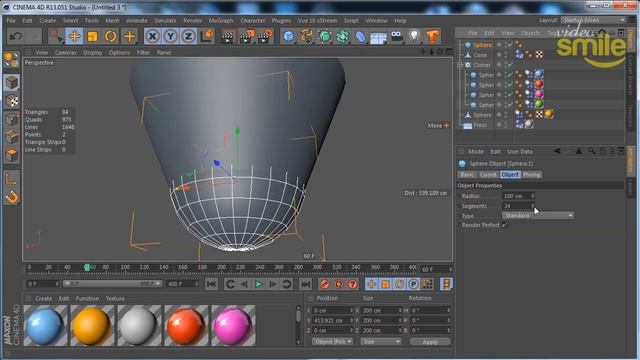Screen dimensions: 640x360
Task: Open the sphere Type dropdown
Action: 538,216
